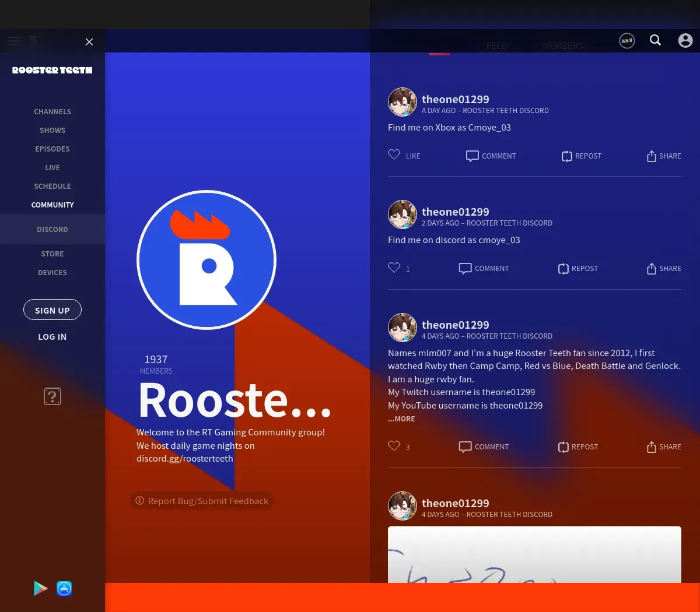Switch to the Members tab
Viewport: 700px width, 612px height.
click(563, 46)
